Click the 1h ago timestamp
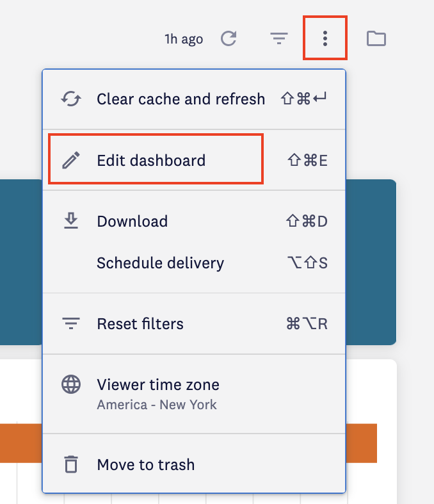The width and height of the screenshot is (434, 504). pos(184,39)
